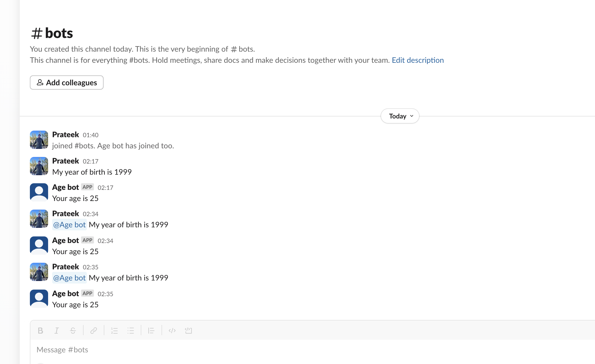Click Edit description link
595x364 pixels.
[x=418, y=60]
